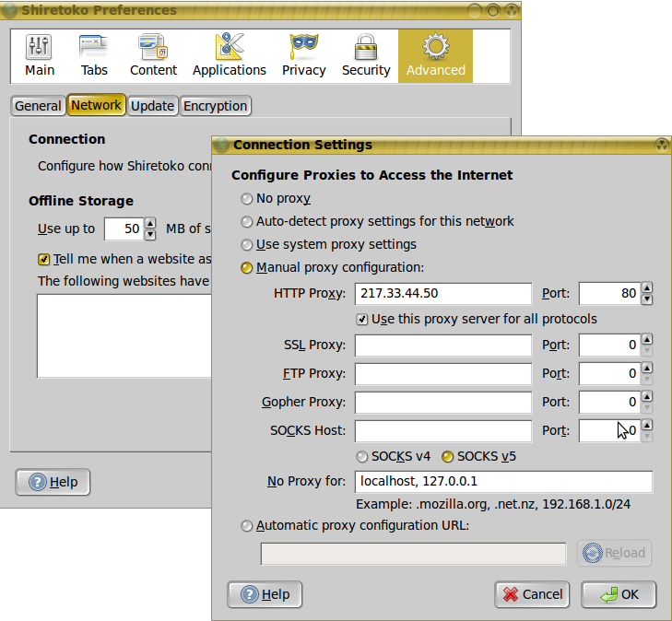Screen dimensions: 672x621
Task: Open the Privacy mask icon pane
Action: coord(303,55)
